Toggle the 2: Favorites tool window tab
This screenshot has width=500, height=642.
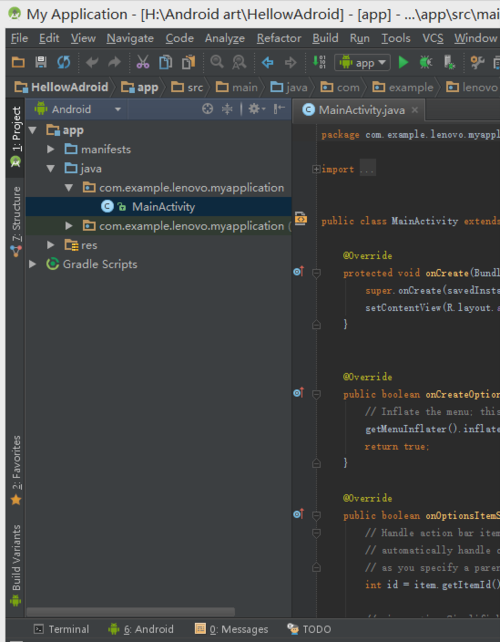[16, 470]
